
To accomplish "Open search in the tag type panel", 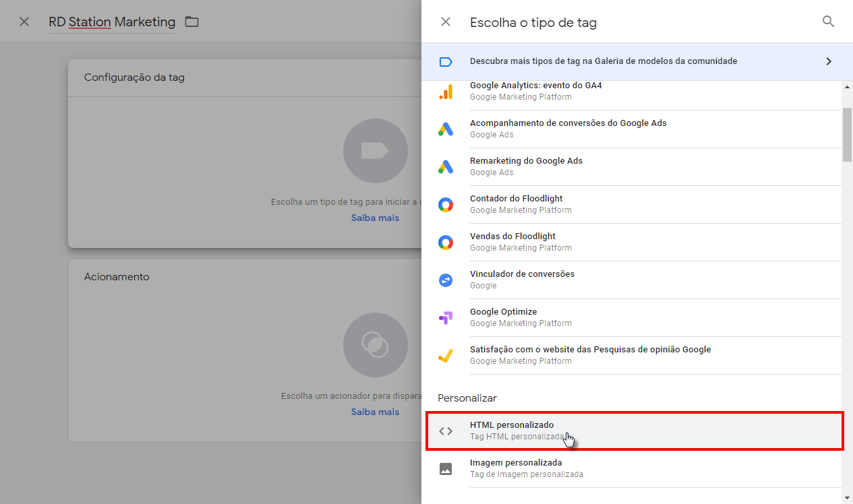I will point(828,21).
